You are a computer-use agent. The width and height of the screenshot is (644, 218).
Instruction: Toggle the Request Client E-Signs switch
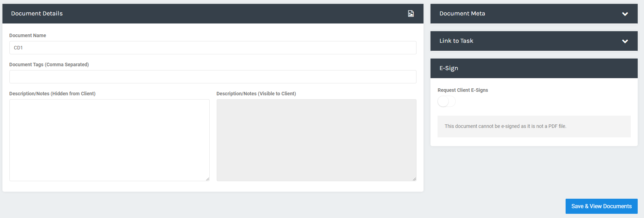pos(447,102)
